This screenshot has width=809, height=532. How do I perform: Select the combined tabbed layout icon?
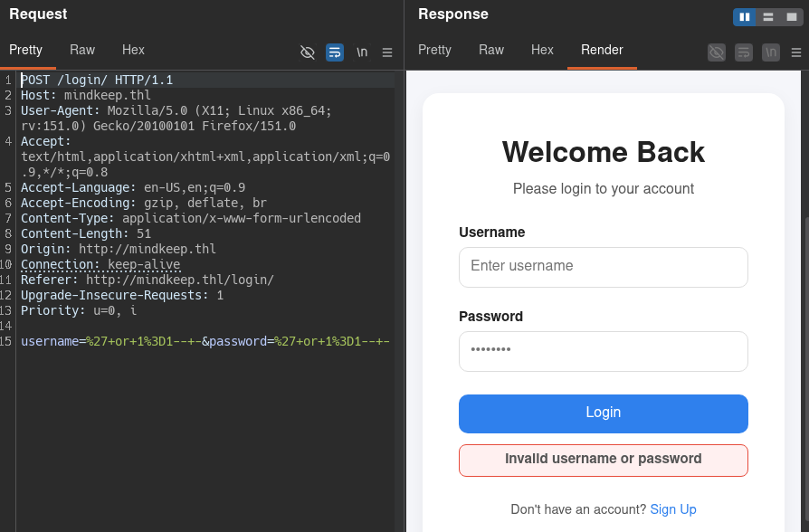(792, 17)
